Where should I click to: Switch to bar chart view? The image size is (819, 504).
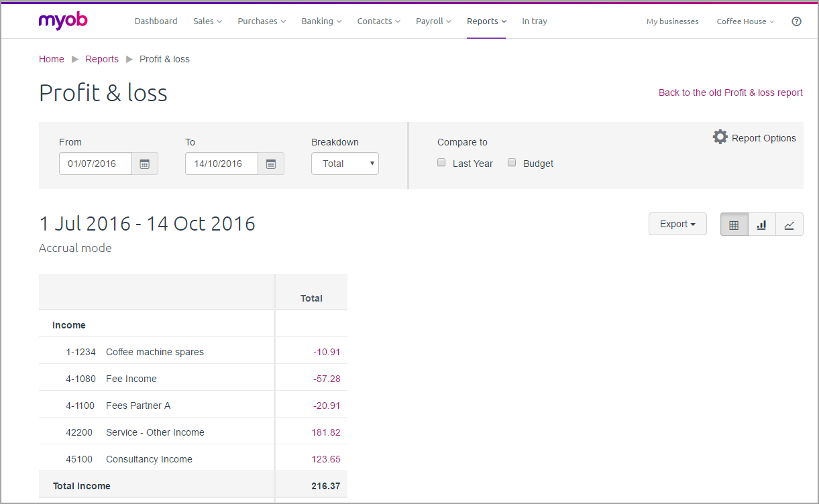761,224
